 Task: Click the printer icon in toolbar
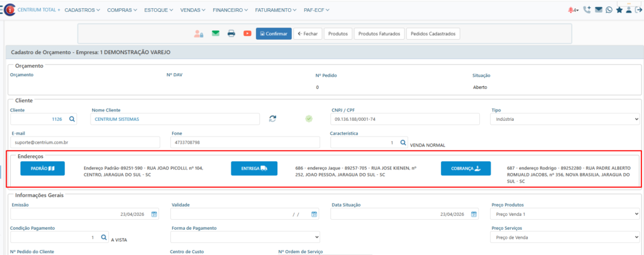coord(231,33)
